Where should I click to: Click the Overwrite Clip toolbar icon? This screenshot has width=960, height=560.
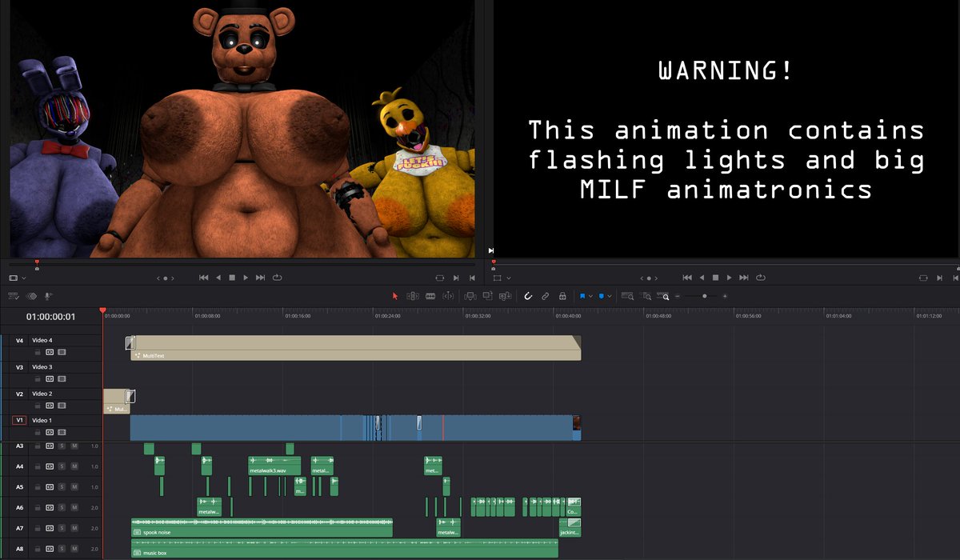tap(487, 296)
